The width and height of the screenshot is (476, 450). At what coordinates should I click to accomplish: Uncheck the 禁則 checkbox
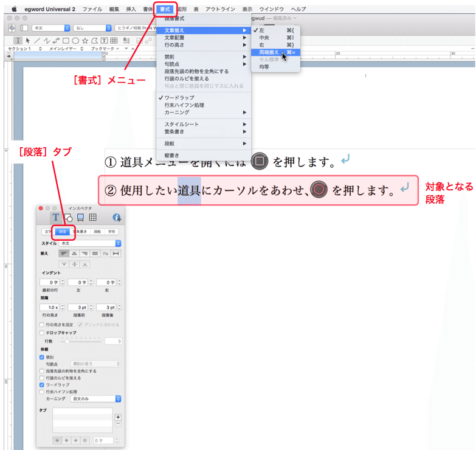click(42, 358)
